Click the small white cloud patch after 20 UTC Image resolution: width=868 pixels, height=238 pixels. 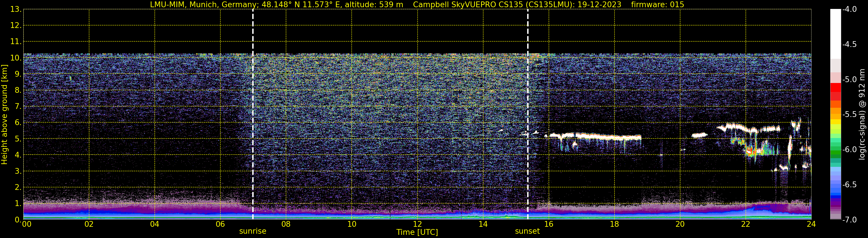click(x=700, y=135)
